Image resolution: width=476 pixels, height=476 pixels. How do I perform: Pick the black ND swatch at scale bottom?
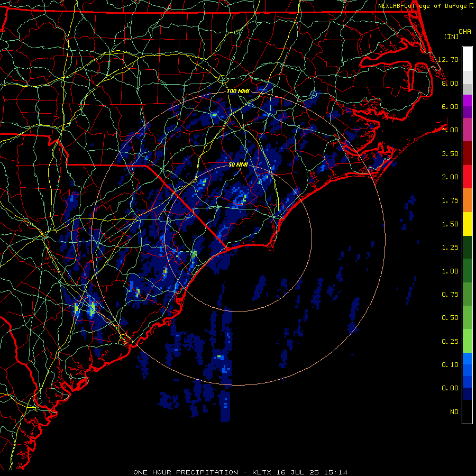coord(467,411)
